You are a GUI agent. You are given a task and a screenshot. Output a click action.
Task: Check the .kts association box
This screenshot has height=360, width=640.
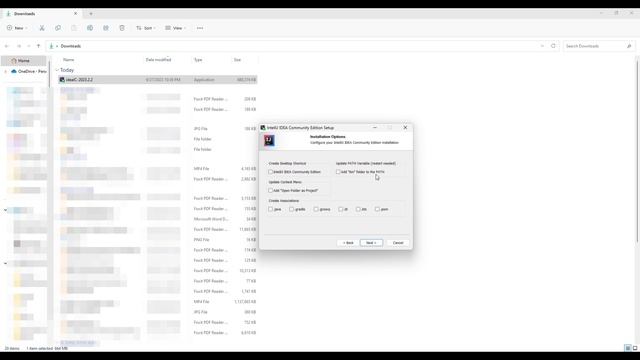click(x=358, y=209)
